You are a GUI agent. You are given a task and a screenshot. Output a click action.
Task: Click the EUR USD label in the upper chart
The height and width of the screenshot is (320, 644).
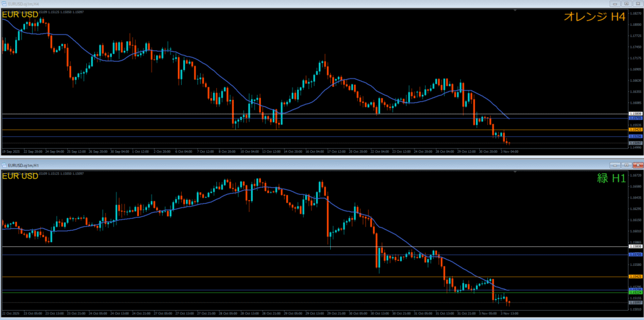pos(20,15)
